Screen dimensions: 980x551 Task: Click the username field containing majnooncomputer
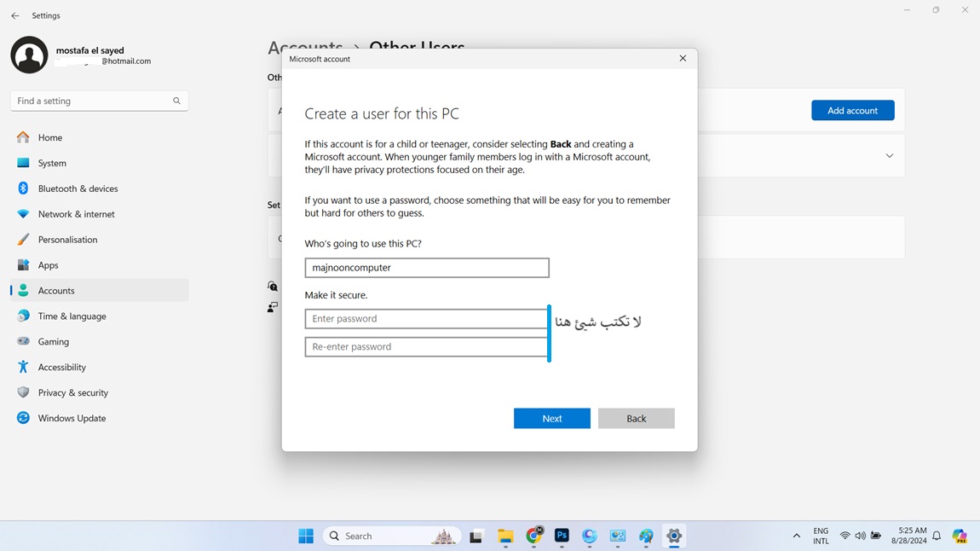(x=426, y=268)
